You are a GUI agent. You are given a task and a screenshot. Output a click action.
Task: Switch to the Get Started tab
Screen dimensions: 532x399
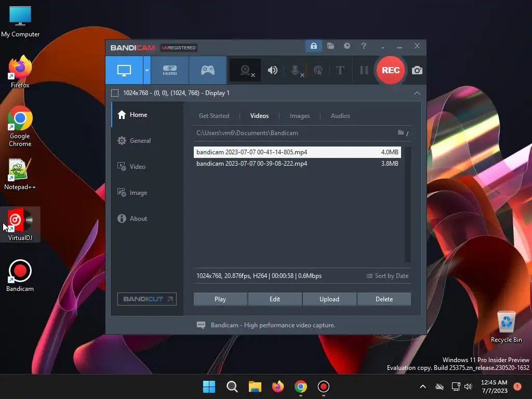click(214, 116)
